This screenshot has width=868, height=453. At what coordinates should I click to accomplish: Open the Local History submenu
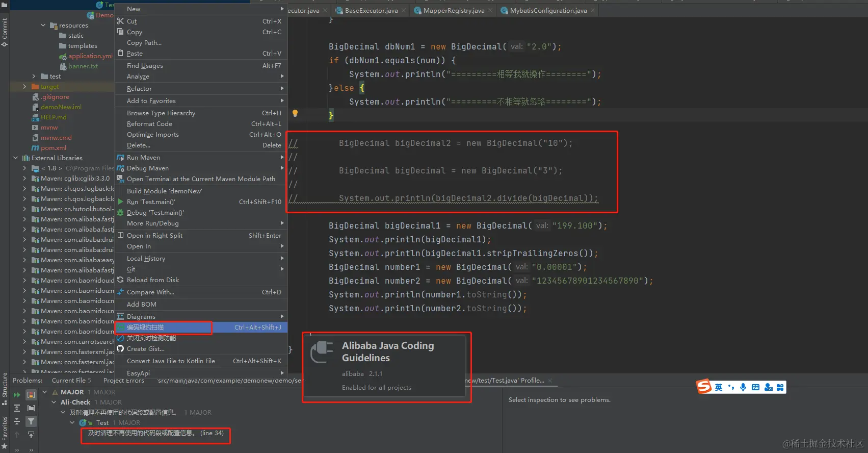tap(201, 259)
